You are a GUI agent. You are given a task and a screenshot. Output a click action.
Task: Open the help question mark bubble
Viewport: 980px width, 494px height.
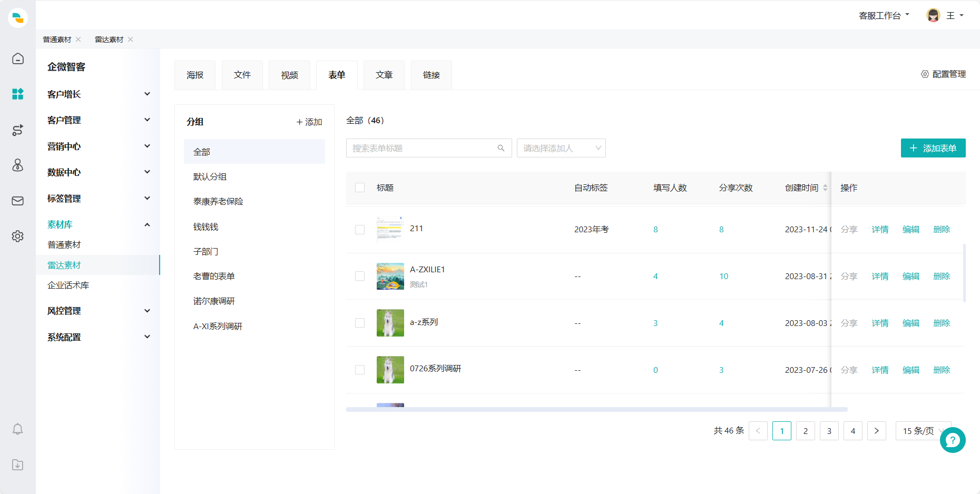click(953, 440)
